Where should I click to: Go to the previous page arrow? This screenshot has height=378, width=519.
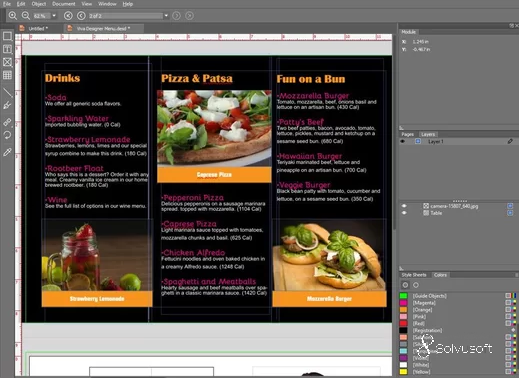click(x=81, y=16)
